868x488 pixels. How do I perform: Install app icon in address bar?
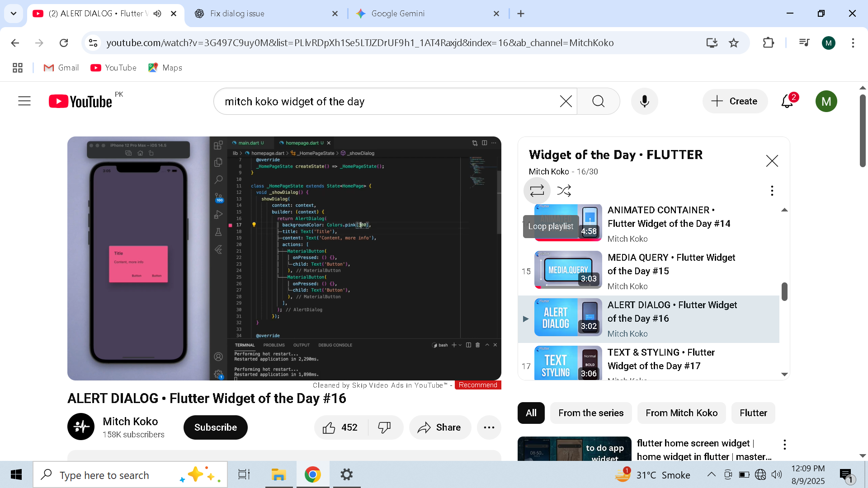pyautogui.click(x=712, y=43)
